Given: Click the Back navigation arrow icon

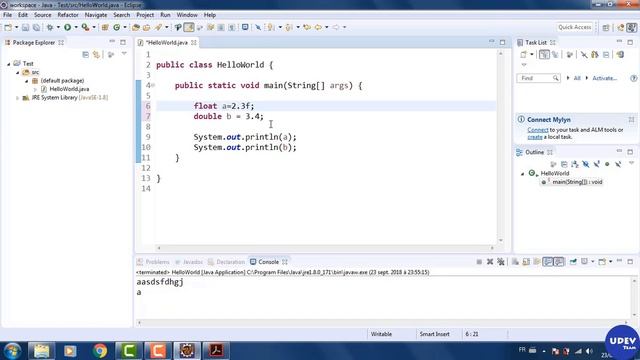Looking at the screenshot, I should coord(318,27).
